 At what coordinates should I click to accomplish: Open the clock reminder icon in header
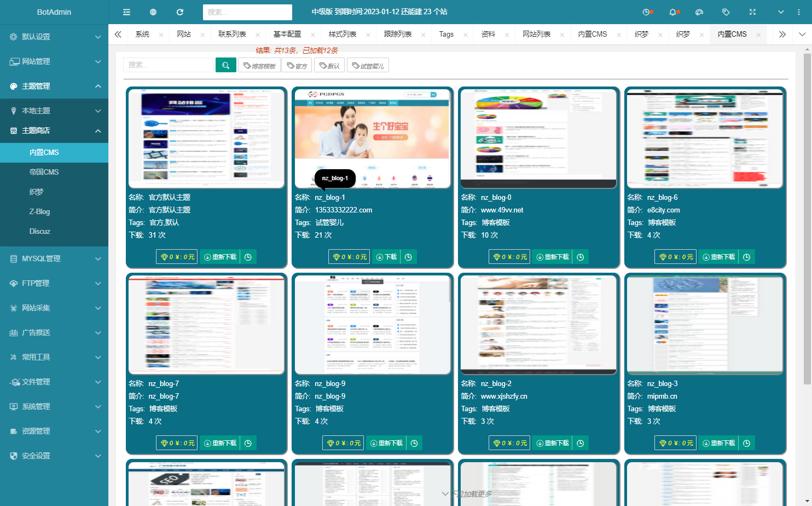point(647,12)
